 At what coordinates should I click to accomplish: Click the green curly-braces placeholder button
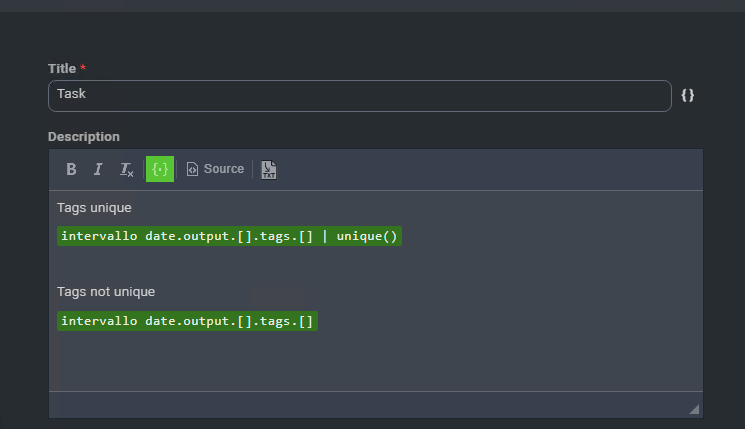(x=159, y=170)
